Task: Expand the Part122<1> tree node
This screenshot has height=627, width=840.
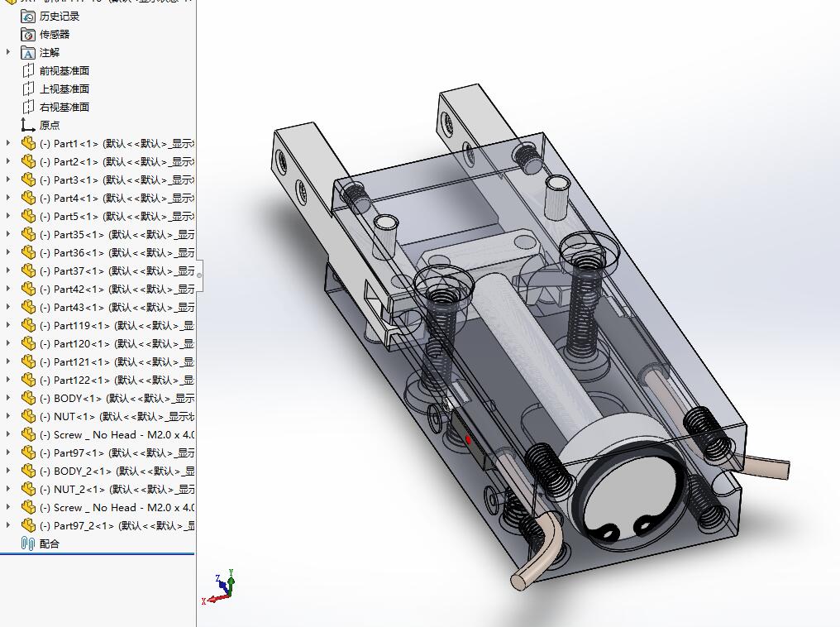Action: point(8,381)
